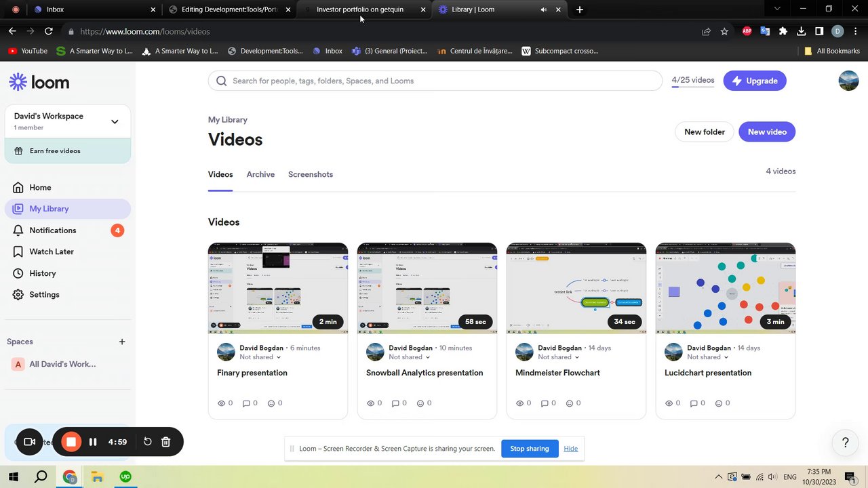The width and height of the screenshot is (868, 488).
Task: Focus the Loom search field
Action: (435, 81)
